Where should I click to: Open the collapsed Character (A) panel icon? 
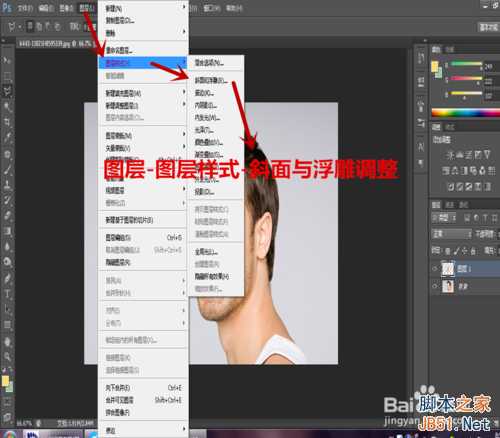click(421, 146)
